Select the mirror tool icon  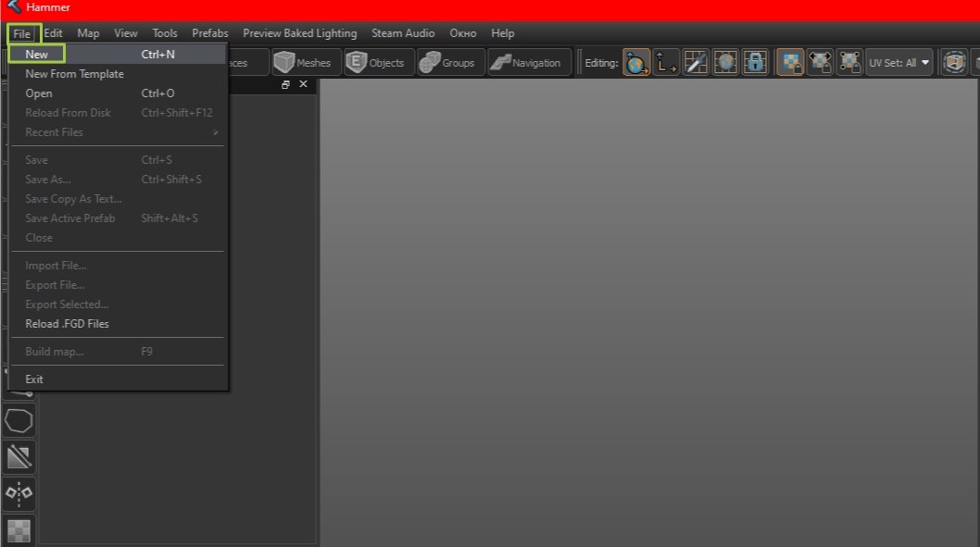pos(19,492)
